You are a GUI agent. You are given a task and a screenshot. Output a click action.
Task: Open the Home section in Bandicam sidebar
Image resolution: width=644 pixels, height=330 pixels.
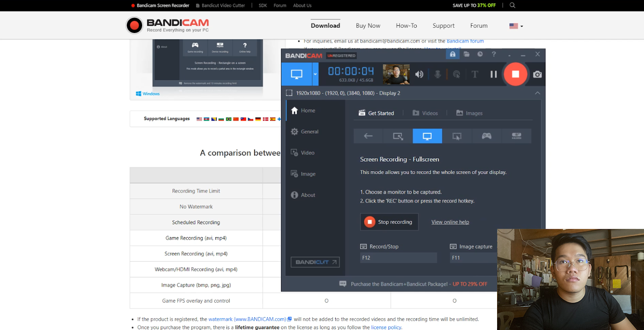click(x=303, y=111)
